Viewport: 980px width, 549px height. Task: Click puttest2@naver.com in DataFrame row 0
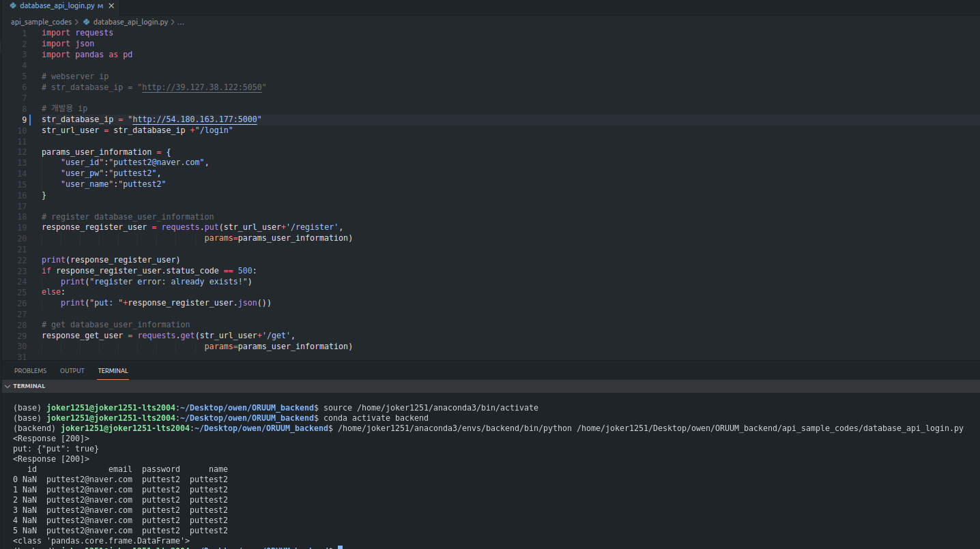coord(89,479)
